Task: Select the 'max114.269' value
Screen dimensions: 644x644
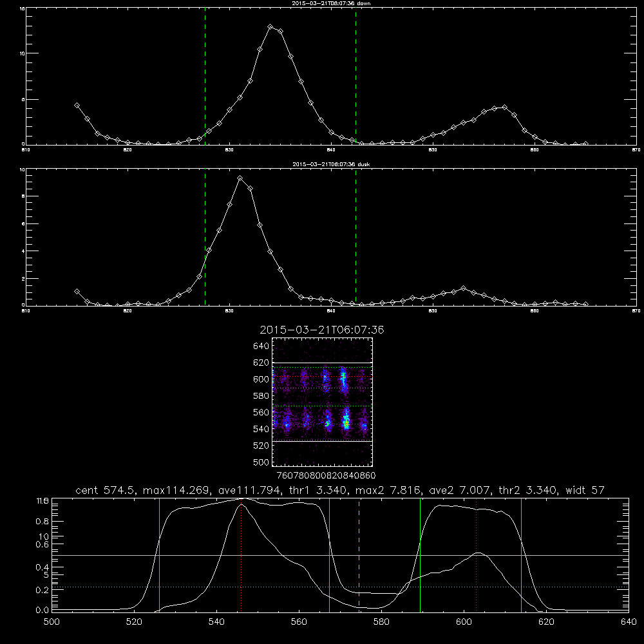Action: pyautogui.click(x=178, y=490)
